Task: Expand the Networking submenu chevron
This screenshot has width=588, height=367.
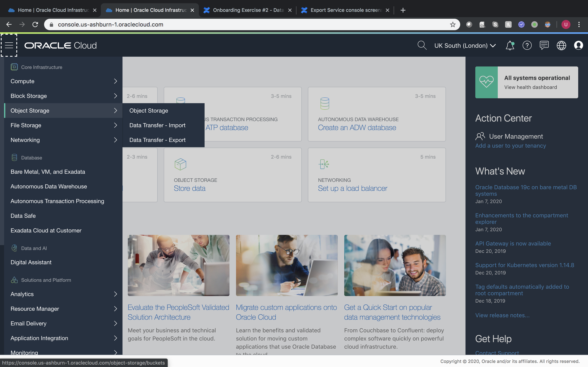Action: point(115,140)
